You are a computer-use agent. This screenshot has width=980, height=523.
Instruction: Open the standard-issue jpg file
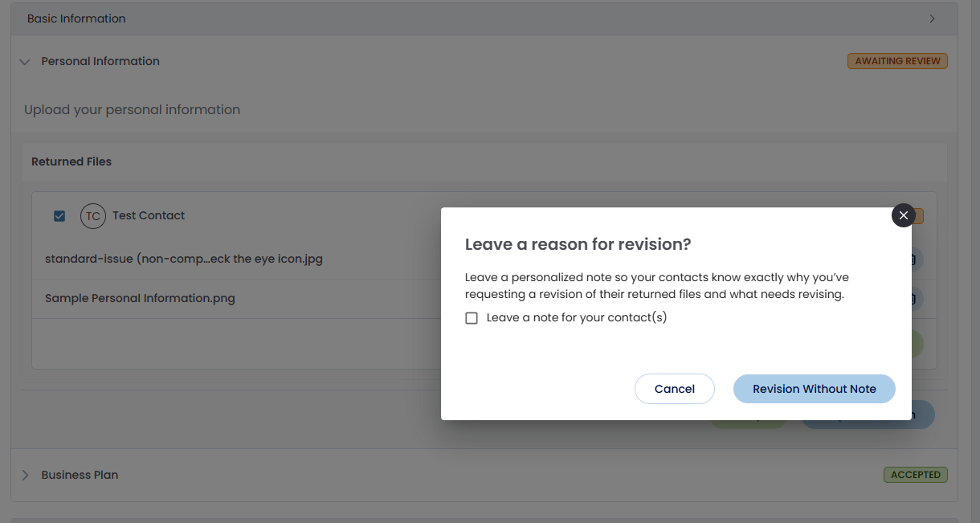[x=184, y=259]
